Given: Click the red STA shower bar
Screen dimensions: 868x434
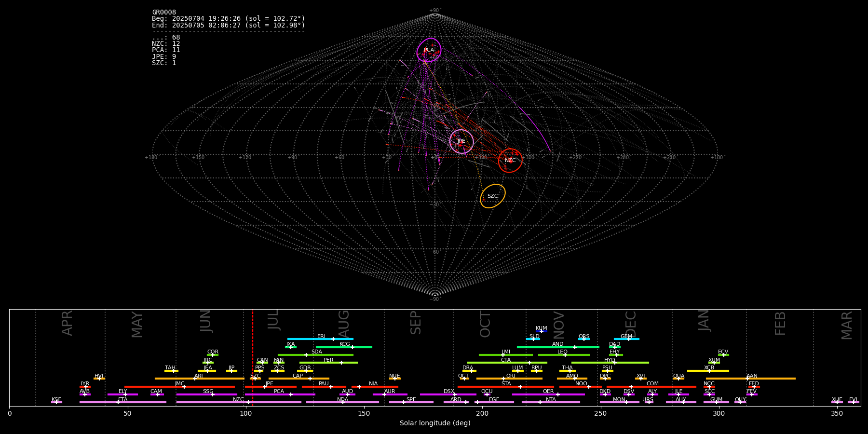Looking at the screenshot, I should pyautogui.click(x=506, y=387).
